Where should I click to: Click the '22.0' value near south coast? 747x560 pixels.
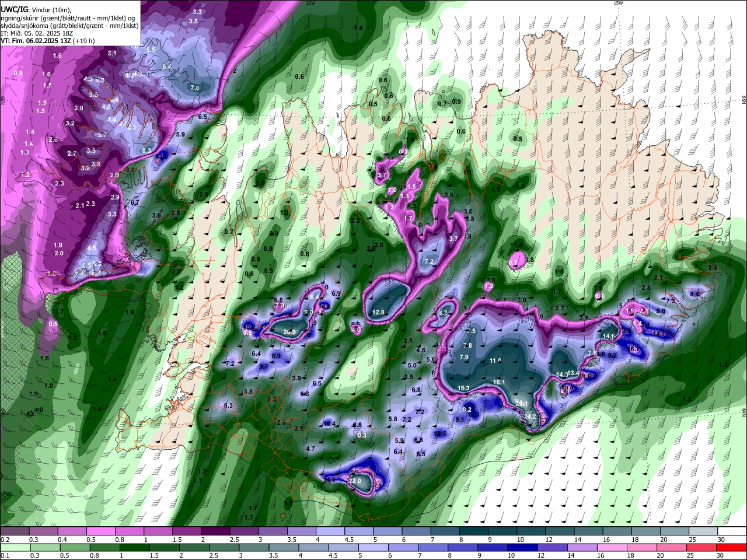click(x=355, y=481)
